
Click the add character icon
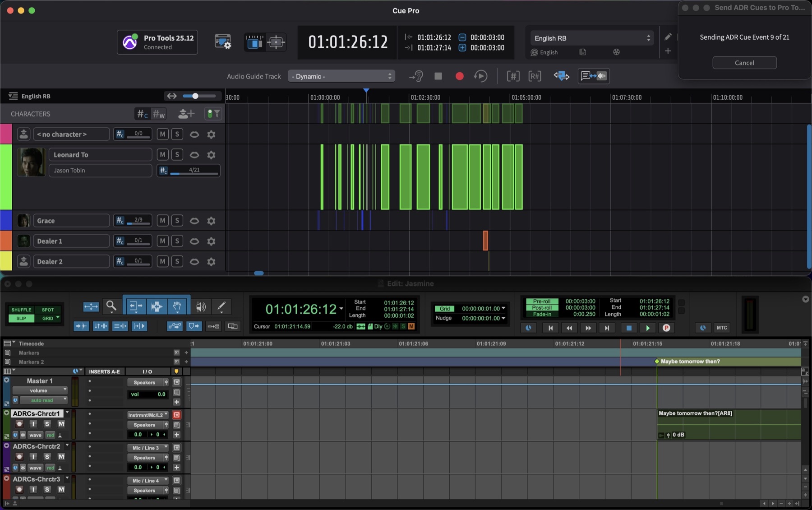click(186, 114)
